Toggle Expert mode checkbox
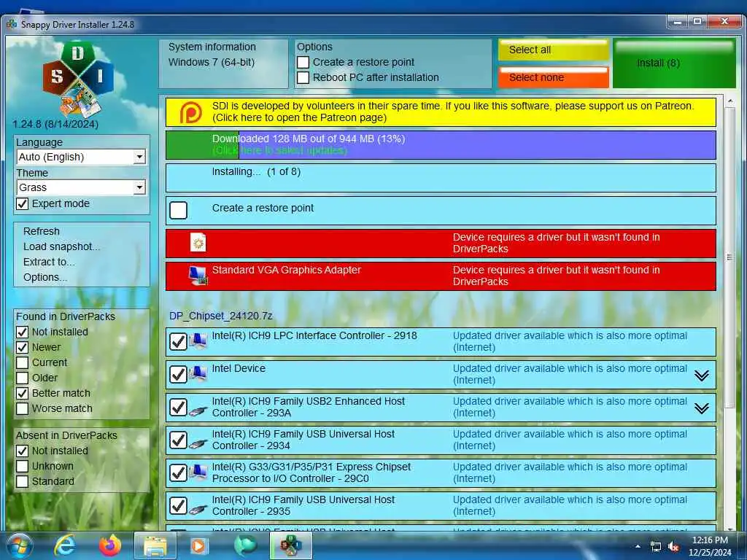747x560 pixels. tap(23, 204)
